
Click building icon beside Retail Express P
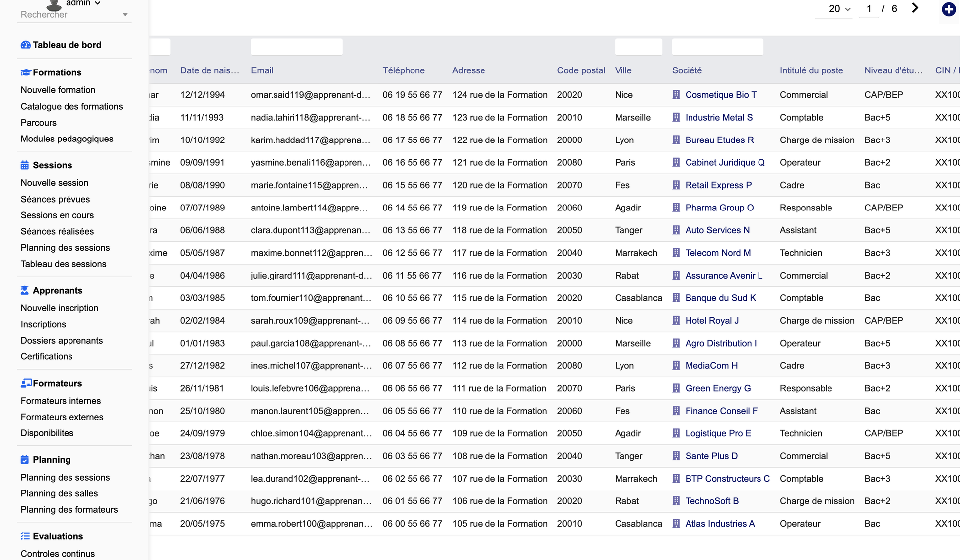click(x=676, y=185)
